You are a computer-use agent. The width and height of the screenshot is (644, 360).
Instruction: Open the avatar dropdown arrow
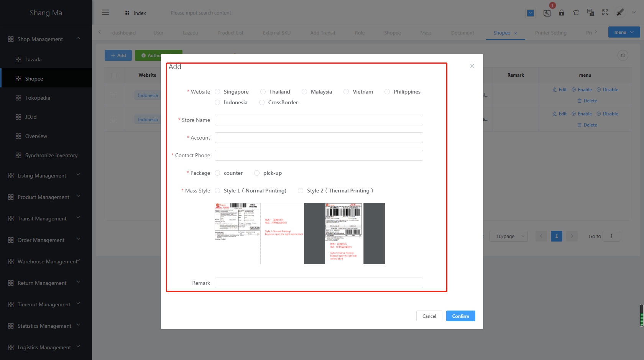(x=634, y=12)
